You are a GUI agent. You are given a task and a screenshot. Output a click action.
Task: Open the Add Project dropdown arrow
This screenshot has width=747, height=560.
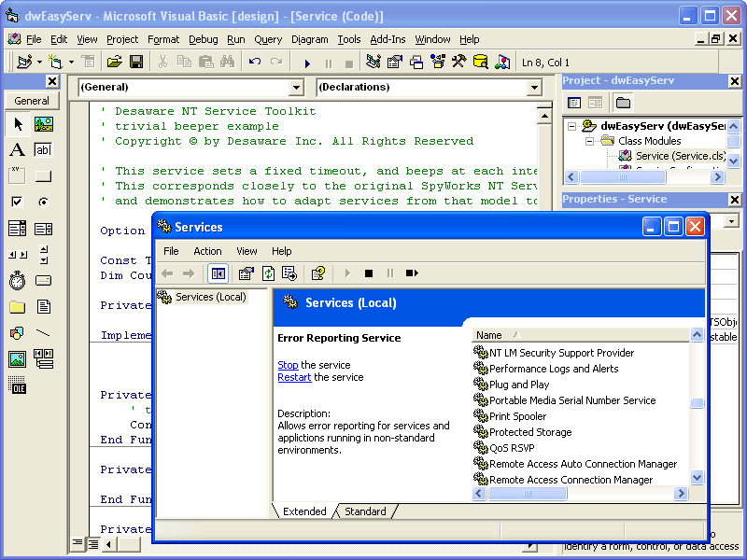click(x=39, y=62)
